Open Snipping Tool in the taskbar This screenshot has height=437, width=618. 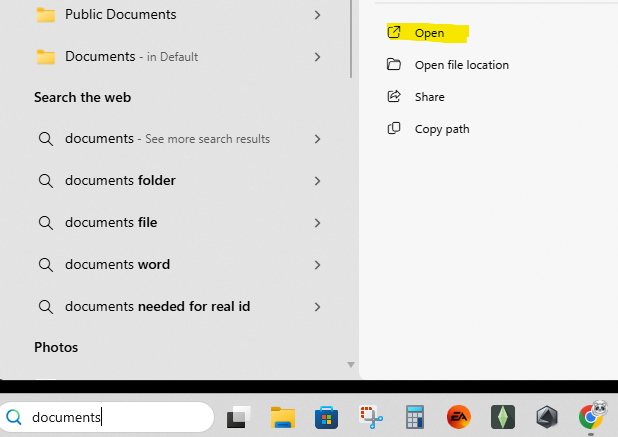click(x=372, y=417)
